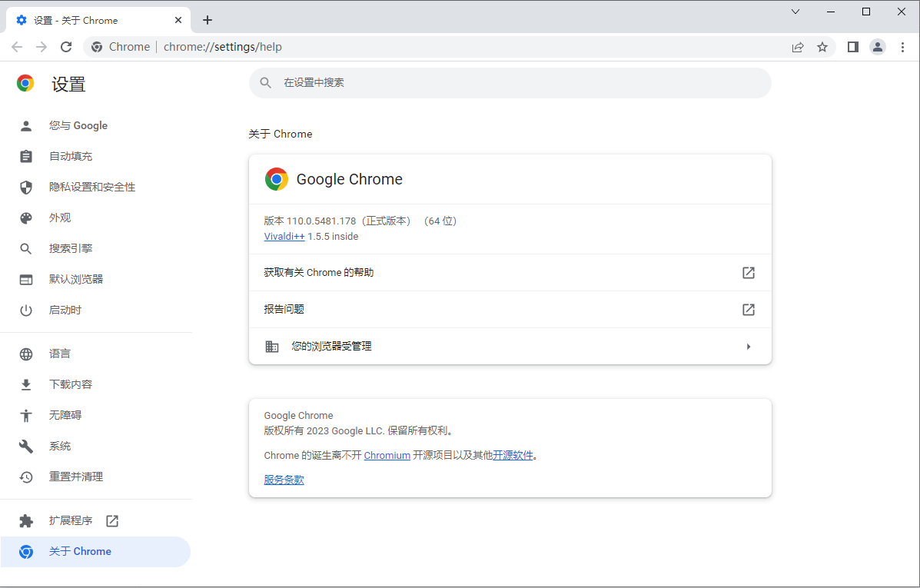
Task: Open the 重置并清理 settings section
Action: 78,476
